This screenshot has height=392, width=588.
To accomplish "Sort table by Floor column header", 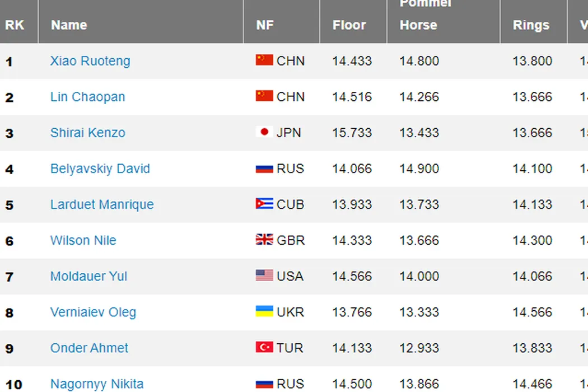I will (349, 25).
